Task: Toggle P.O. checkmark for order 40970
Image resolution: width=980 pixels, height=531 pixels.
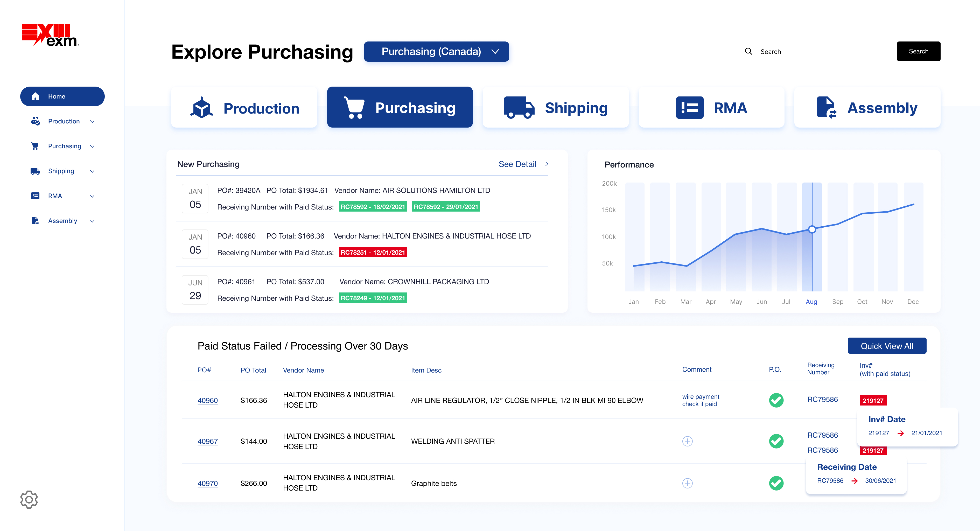Action: click(776, 484)
